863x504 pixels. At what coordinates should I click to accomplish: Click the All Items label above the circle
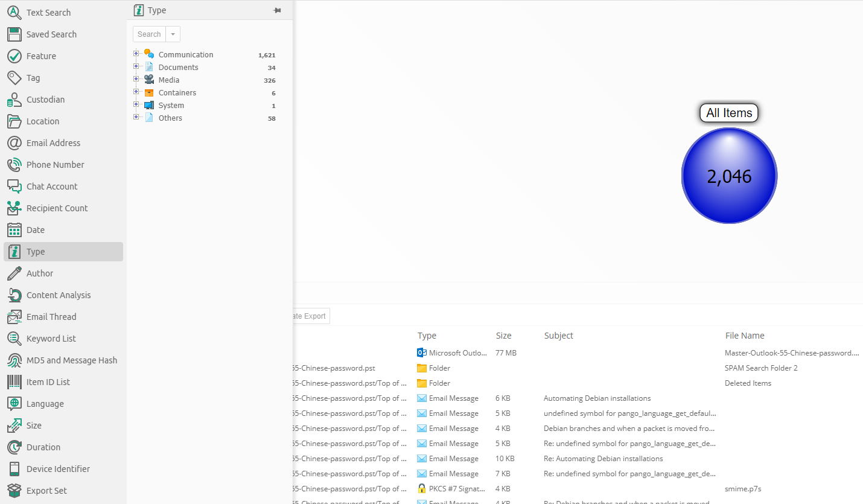(x=729, y=113)
